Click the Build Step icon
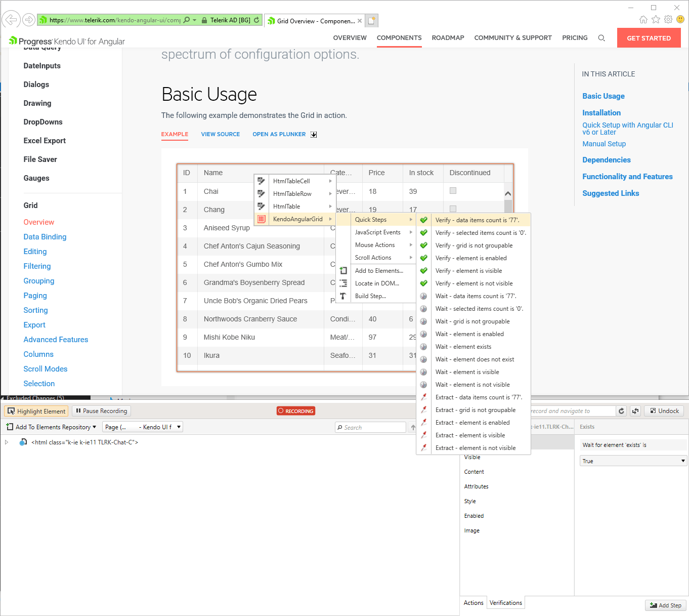689x616 pixels. click(x=343, y=296)
